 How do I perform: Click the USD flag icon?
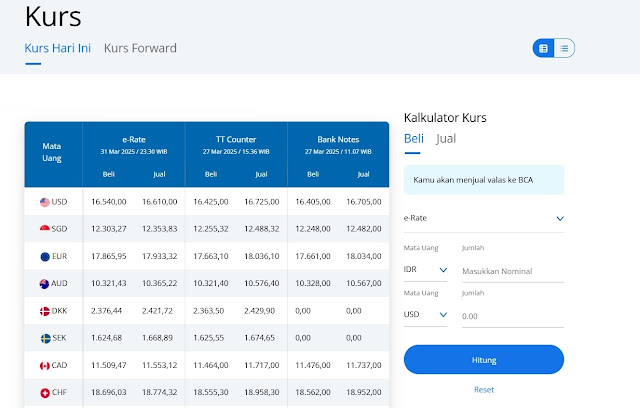point(45,202)
